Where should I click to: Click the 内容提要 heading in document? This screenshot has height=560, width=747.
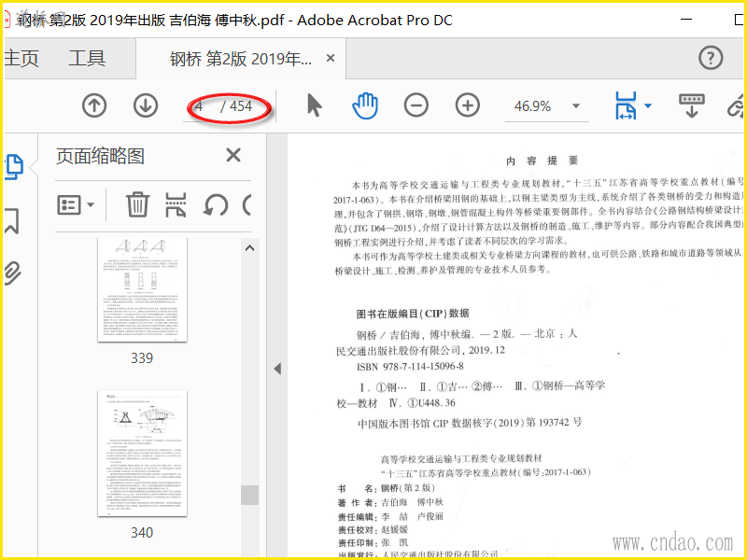point(543,161)
